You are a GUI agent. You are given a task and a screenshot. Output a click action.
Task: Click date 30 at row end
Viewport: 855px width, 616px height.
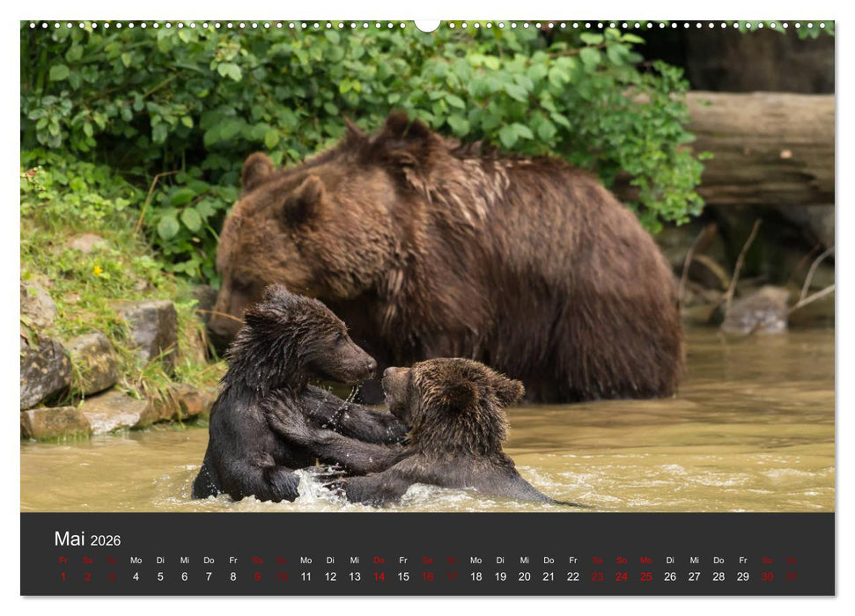[768, 576]
